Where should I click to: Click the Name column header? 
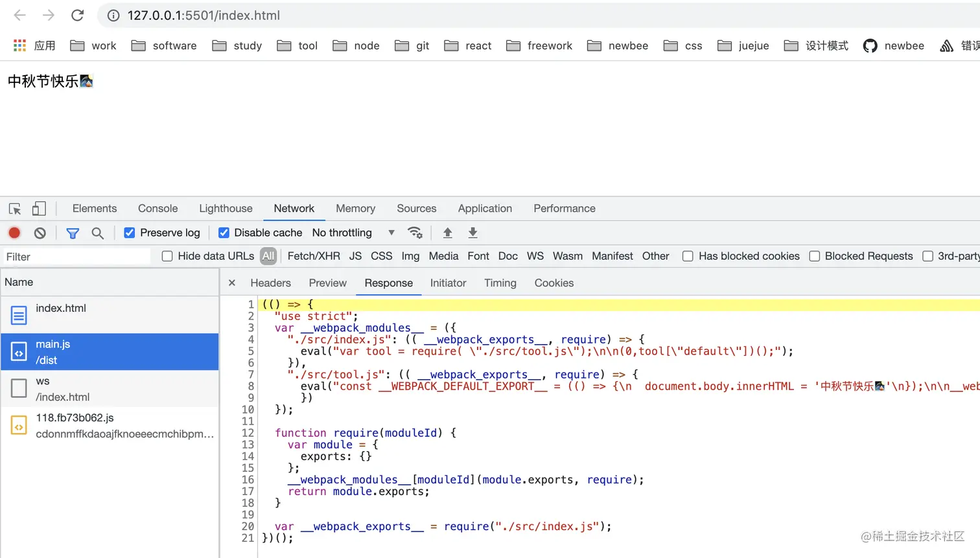coord(110,283)
